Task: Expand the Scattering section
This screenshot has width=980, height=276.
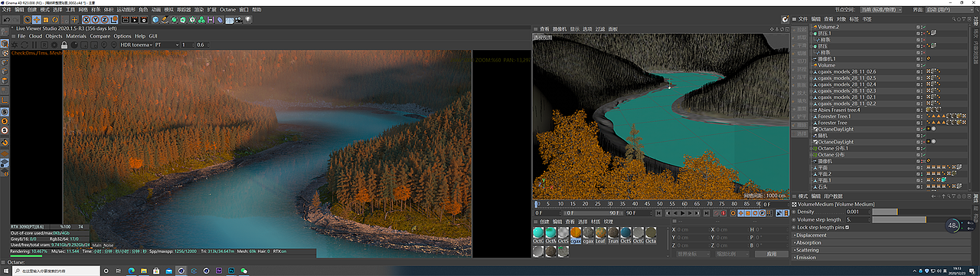Action: coord(808,250)
